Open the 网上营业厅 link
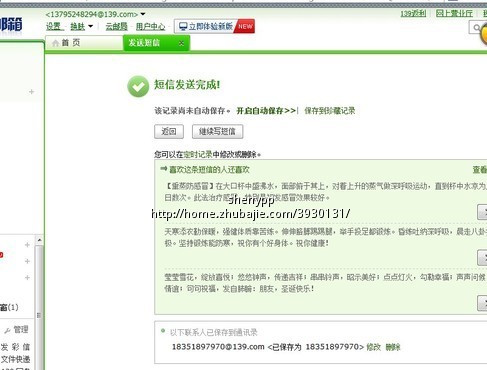This screenshot has height=370, width=487. 454,13
